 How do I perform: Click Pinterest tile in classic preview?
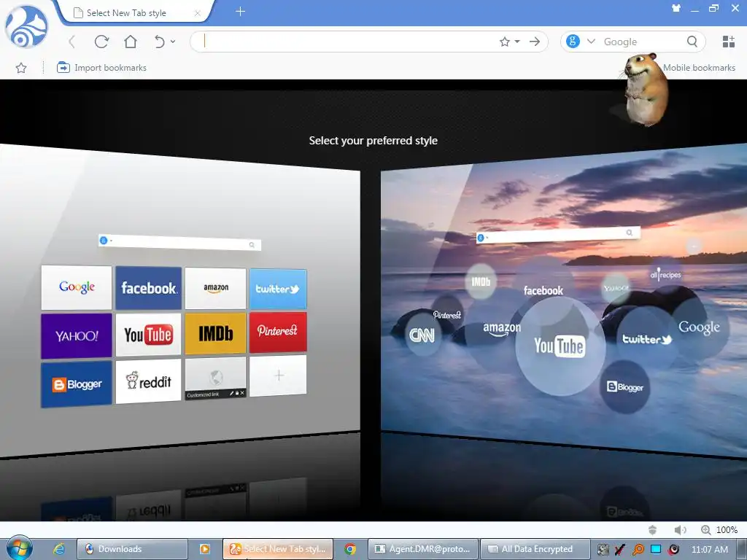tap(278, 332)
